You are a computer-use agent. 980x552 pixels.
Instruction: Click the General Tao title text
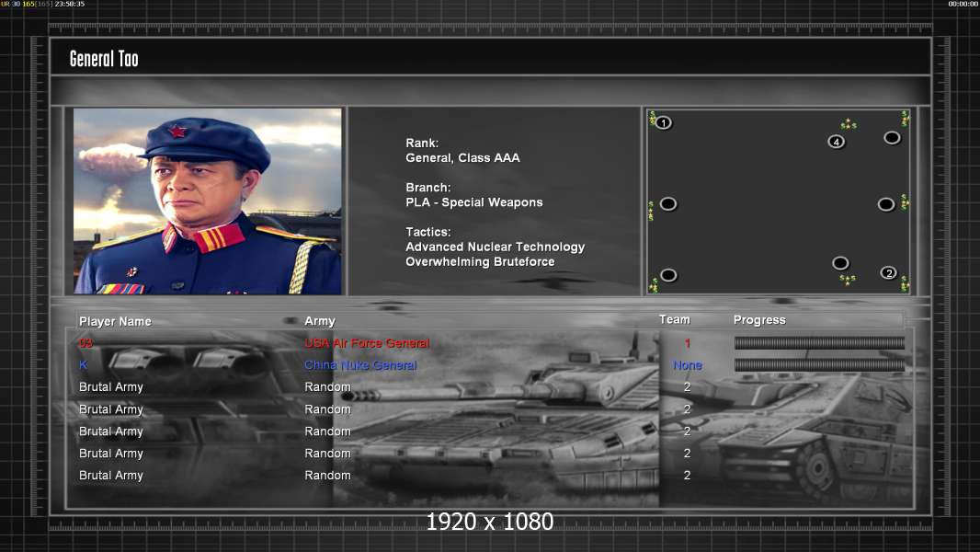[104, 59]
